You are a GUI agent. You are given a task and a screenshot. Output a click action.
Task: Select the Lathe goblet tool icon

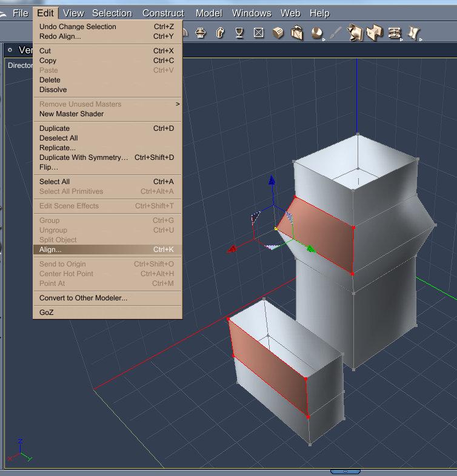point(239,33)
